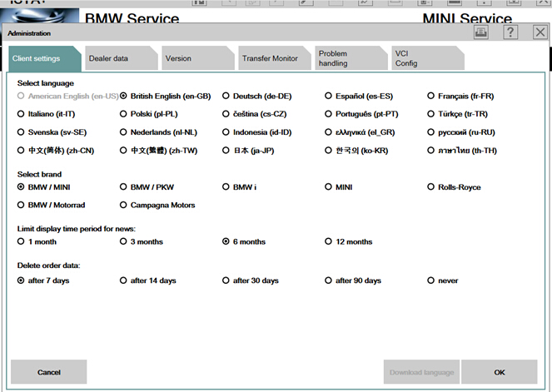
Task: Confirm settings with OK button
Action: click(x=500, y=372)
